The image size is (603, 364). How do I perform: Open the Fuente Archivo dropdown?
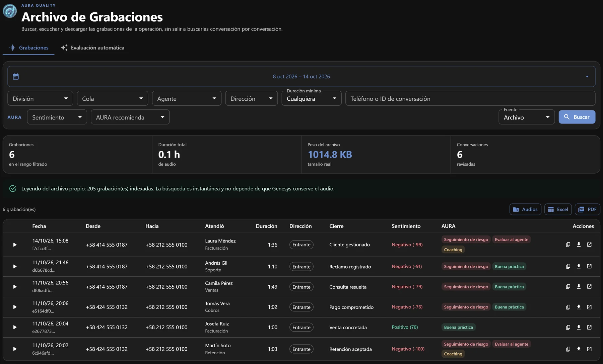click(x=527, y=117)
